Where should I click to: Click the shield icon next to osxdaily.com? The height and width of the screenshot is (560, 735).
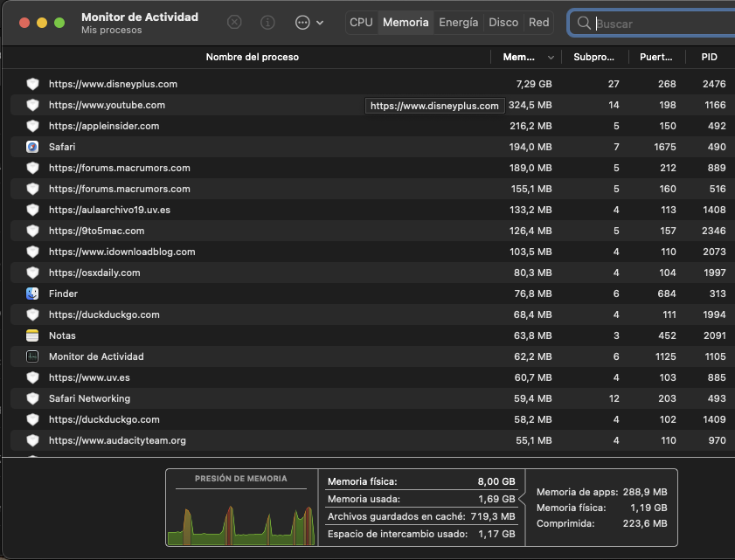coord(32,273)
